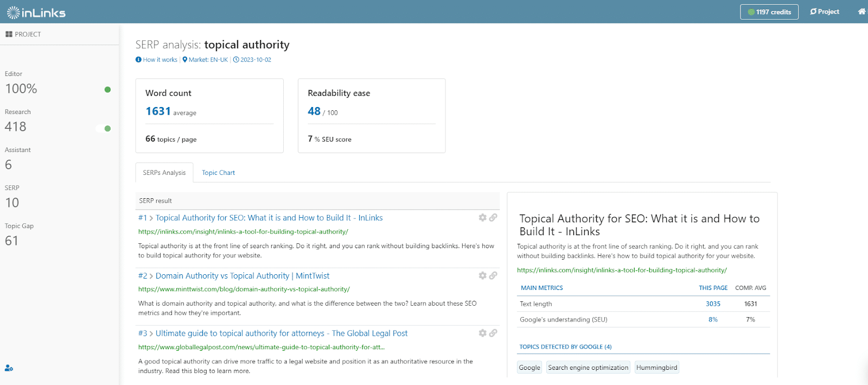This screenshot has height=385, width=868.
Task: Click the info icon beside How it works
Action: 138,60
